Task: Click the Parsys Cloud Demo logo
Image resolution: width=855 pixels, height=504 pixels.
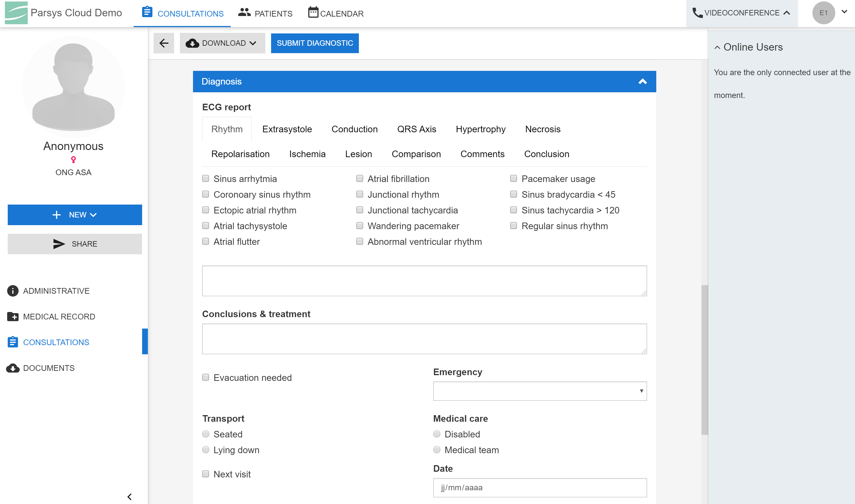Action: point(16,13)
